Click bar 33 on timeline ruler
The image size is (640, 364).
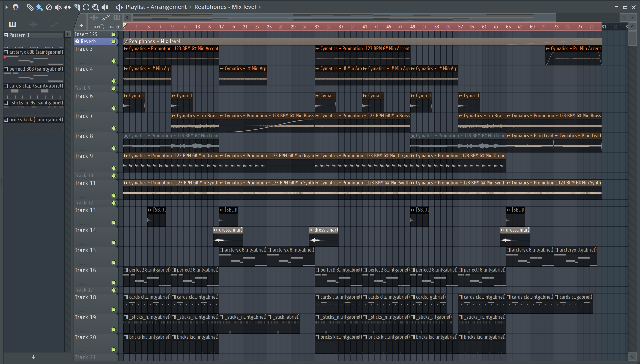(317, 26)
